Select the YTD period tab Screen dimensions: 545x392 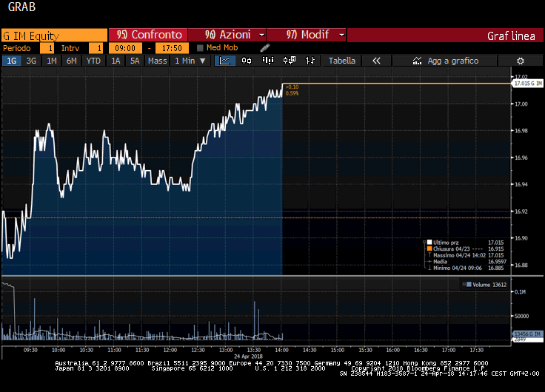coord(93,61)
